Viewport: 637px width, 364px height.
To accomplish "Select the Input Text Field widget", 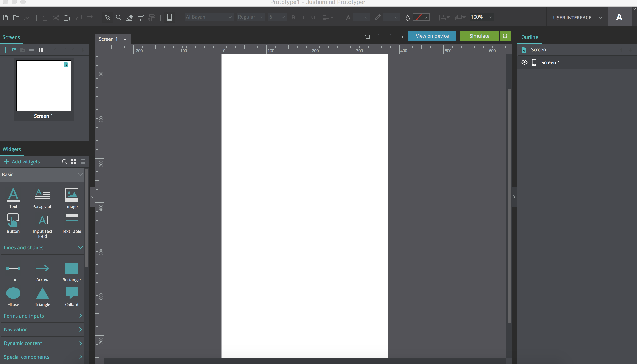I will (42, 220).
